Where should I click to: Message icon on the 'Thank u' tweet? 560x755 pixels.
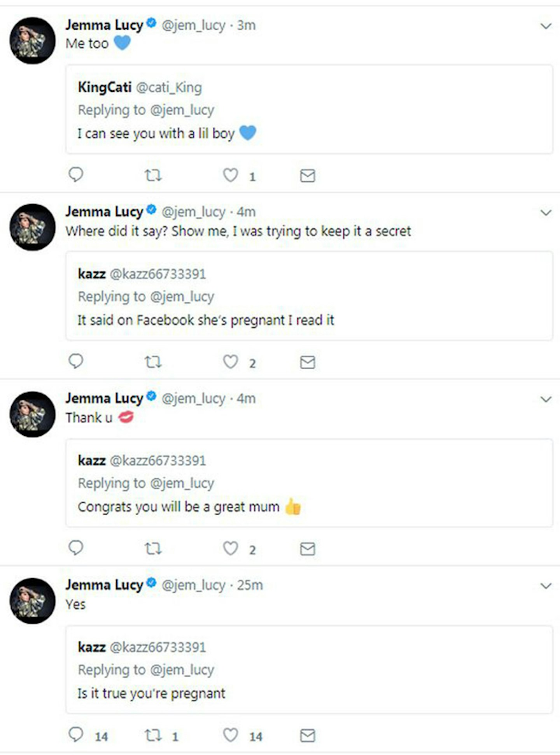pos(308,549)
